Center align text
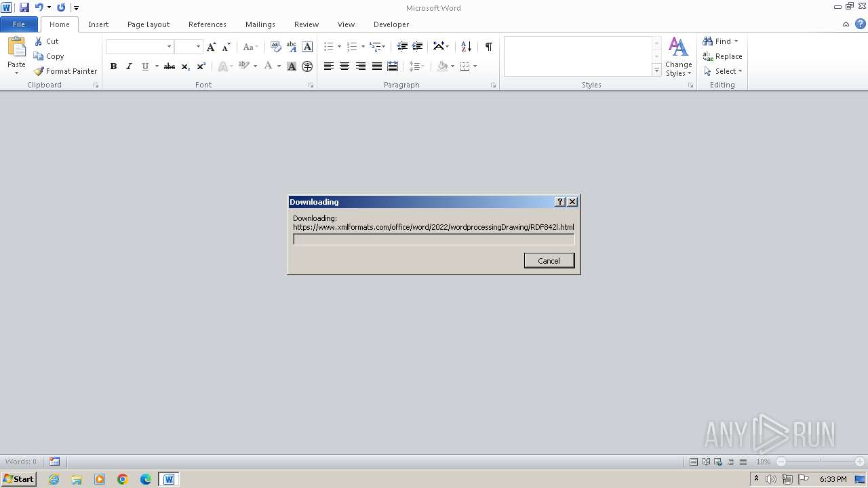The width and height of the screenshot is (868, 488). (x=344, y=66)
